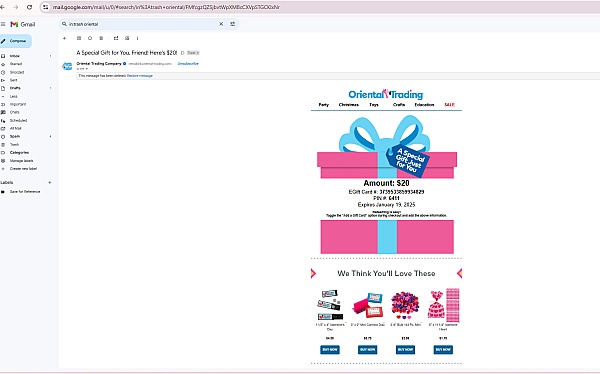Screen dimensions: 600x374
Task: Click the Restore message link
Action: (140, 76)
